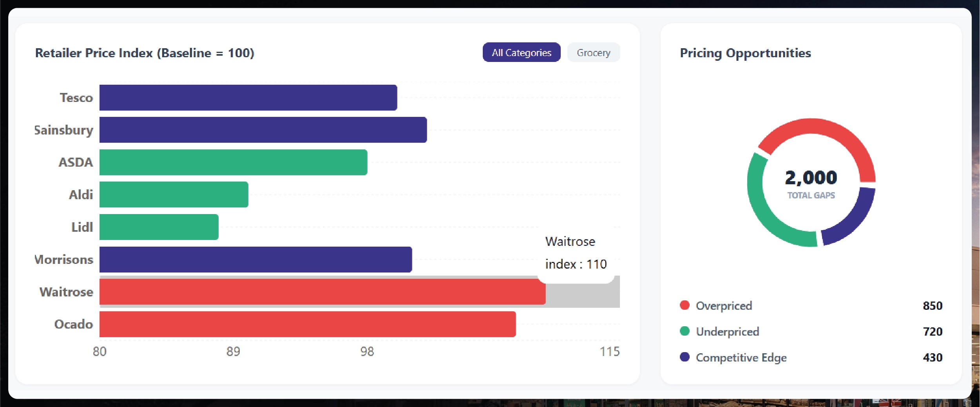Click the Overpriced legend label
The height and width of the screenshot is (407, 980).
724,305
